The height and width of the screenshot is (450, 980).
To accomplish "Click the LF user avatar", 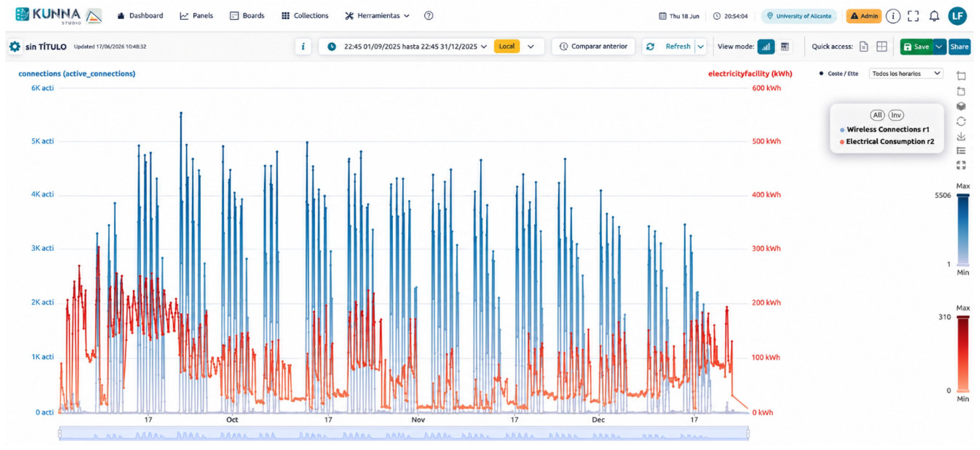I will pyautogui.click(x=957, y=16).
